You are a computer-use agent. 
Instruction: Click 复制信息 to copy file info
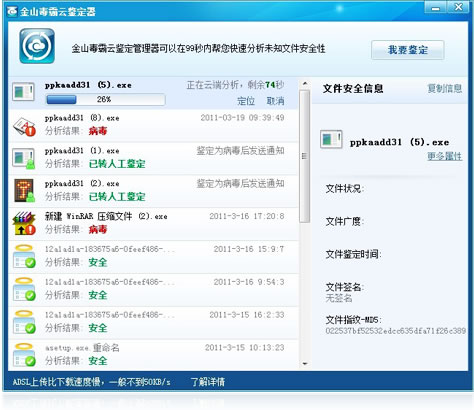click(445, 88)
